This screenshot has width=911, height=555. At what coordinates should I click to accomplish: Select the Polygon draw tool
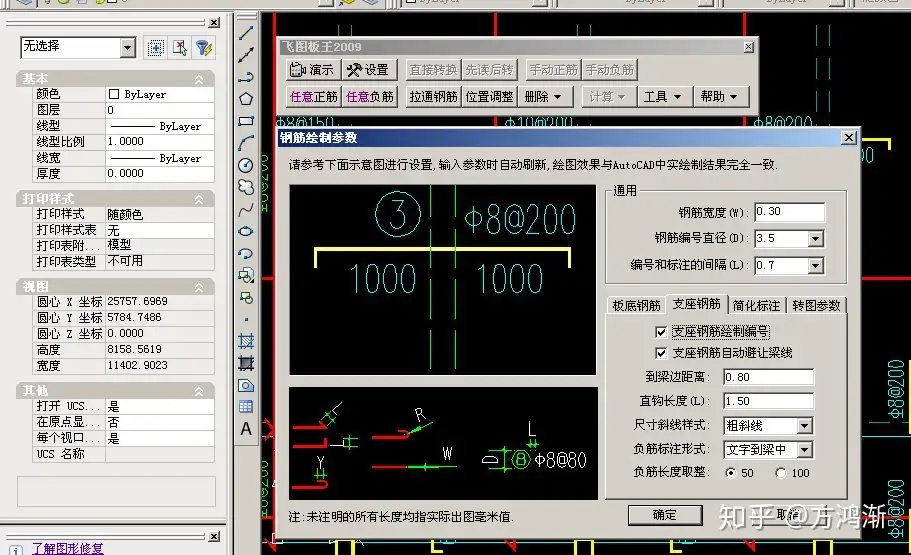(x=246, y=99)
